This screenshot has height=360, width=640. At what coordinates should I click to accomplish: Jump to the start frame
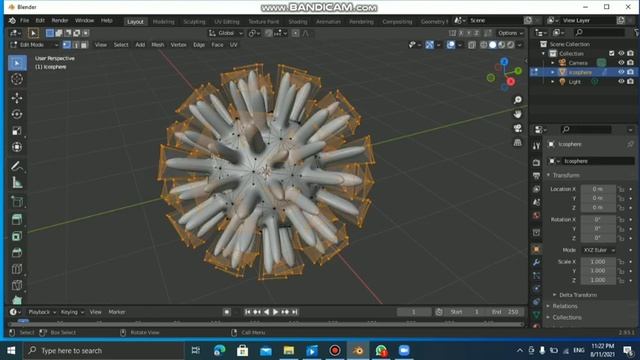tap(247, 312)
